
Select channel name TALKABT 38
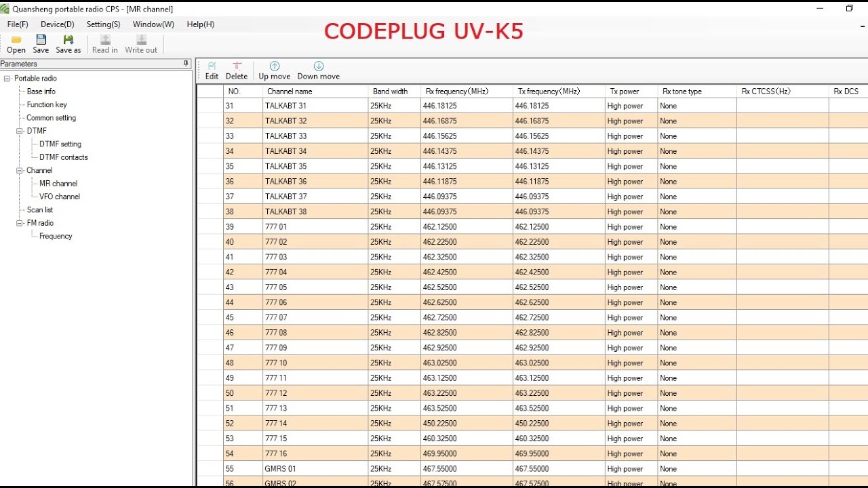click(x=315, y=211)
